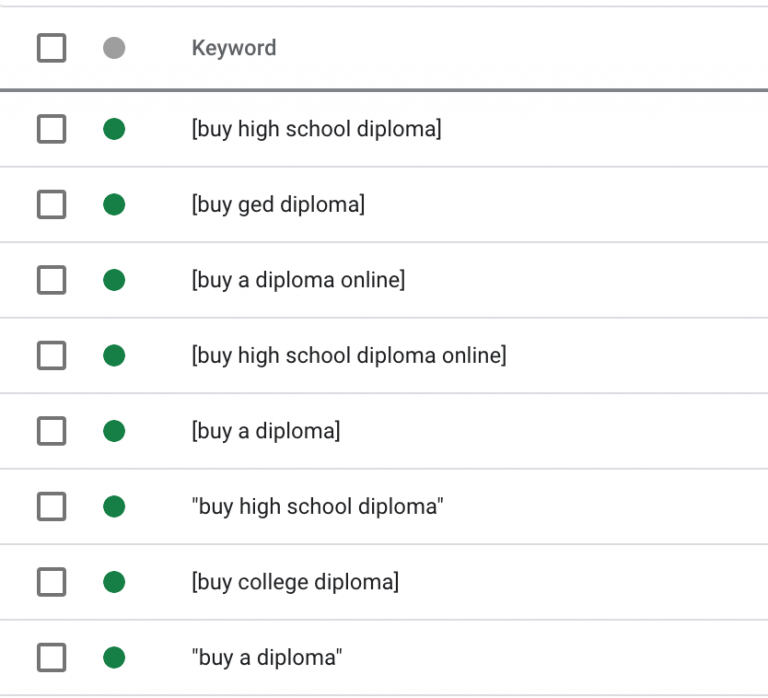Click green status dot for [buy college diploma]

coord(114,582)
